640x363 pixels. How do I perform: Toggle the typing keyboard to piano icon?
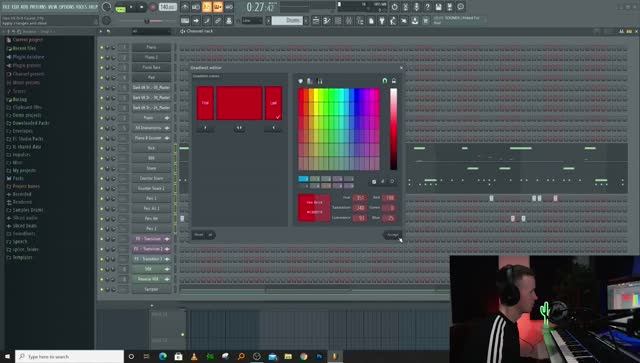click(185, 20)
